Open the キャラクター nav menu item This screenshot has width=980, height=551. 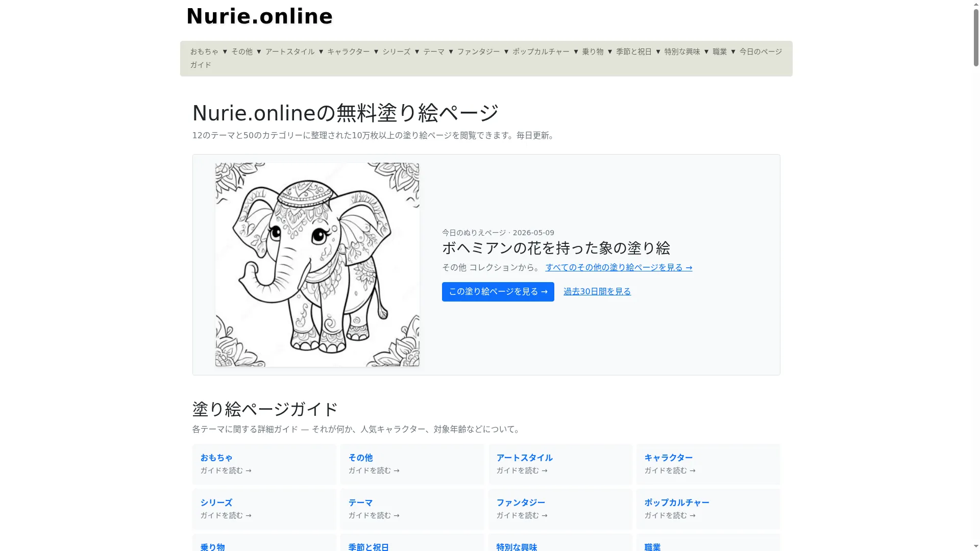pyautogui.click(x=349, y=52)
